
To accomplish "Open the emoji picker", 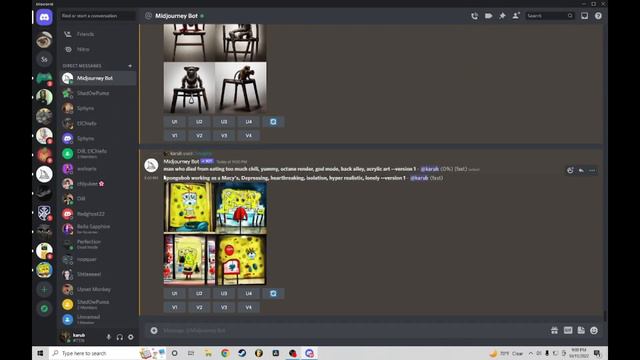I will click(x=594, y=331).
